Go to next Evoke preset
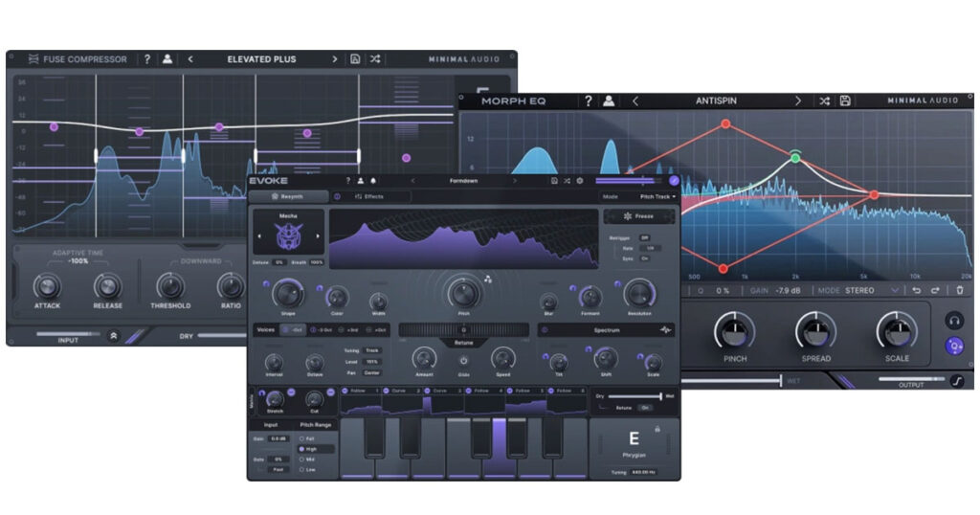Viewport: 980px width, 515px height. (514, 181)
